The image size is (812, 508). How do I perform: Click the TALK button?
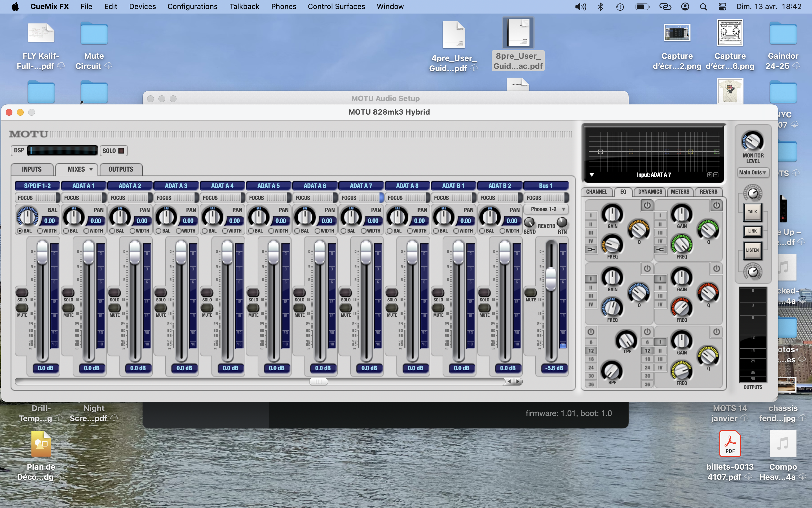(752, 212)
